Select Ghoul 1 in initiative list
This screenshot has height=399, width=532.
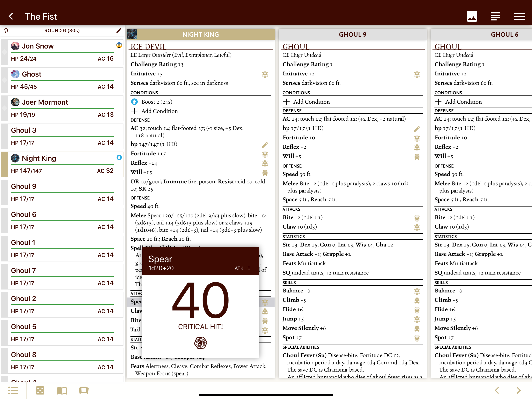point(62,249)
